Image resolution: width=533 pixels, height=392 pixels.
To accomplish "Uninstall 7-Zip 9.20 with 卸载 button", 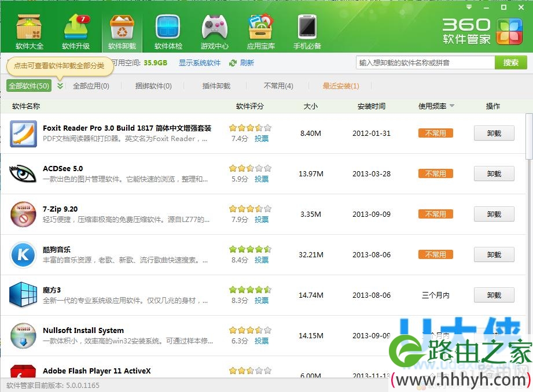I will coord(494,214).
